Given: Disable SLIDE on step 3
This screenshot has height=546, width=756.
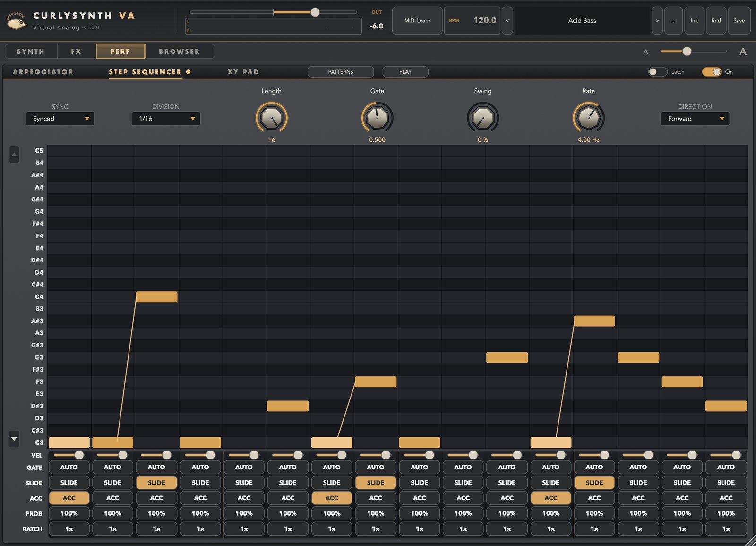Looking at the screenshot, I should [x=156, y=483].
